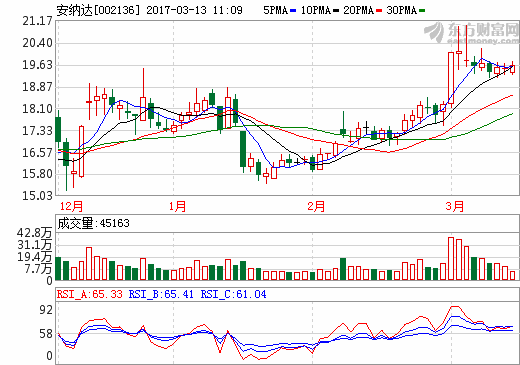Click the black 10PMA color swatch
520x365 pixels.
coord(336,11)
